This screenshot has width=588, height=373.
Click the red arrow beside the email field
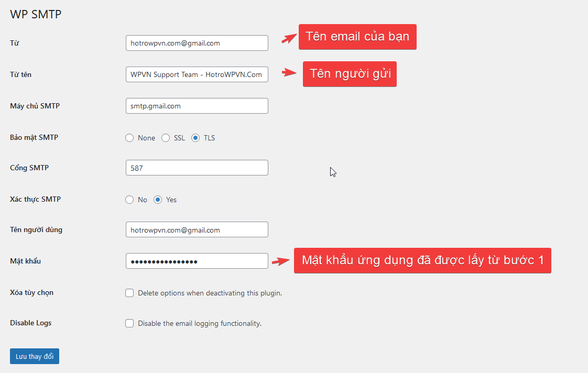click(288, 39)
